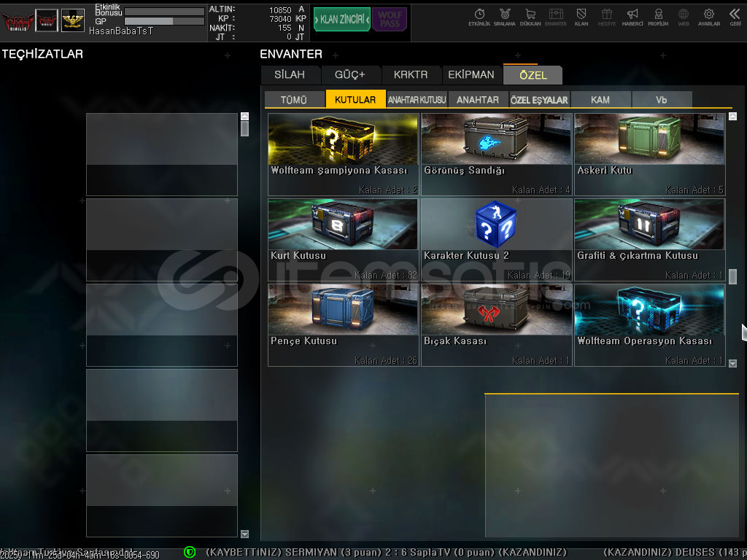
Task: Select the Görünüş Sandığı box
Action: (496, 155)
